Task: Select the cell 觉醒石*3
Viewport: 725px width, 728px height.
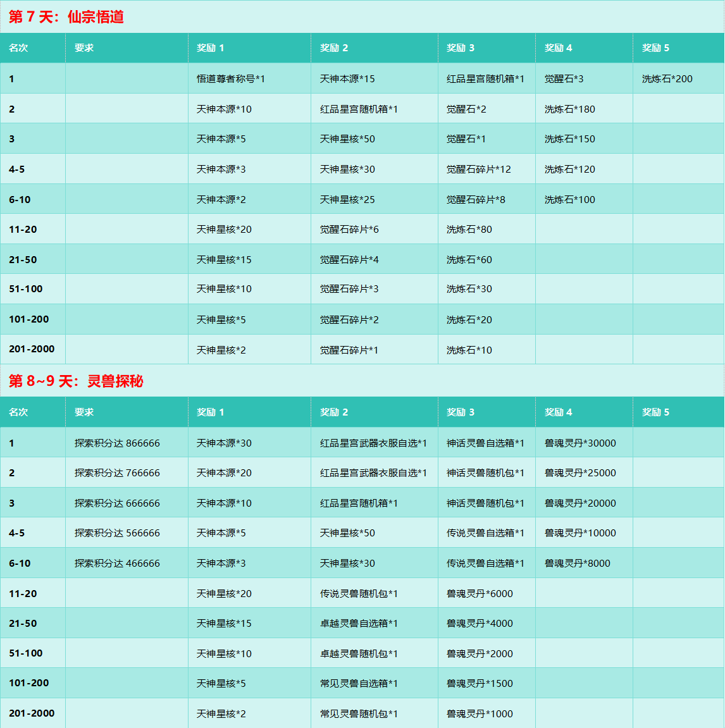Action: (x=584, y=78)
